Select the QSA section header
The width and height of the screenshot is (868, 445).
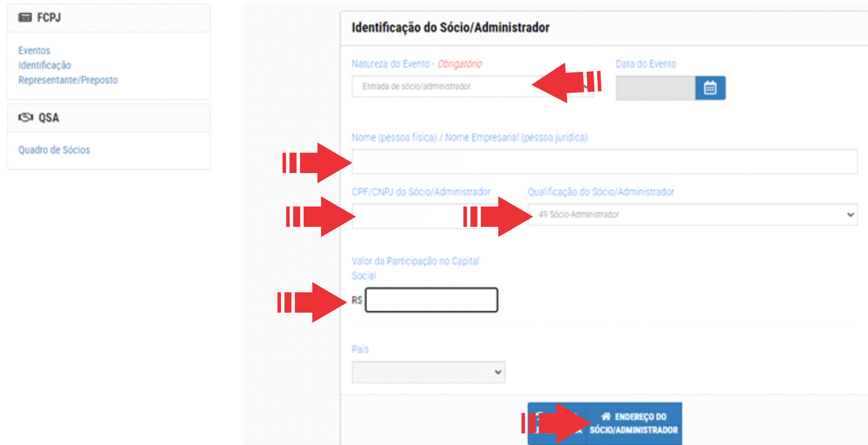tap(109, 118)
